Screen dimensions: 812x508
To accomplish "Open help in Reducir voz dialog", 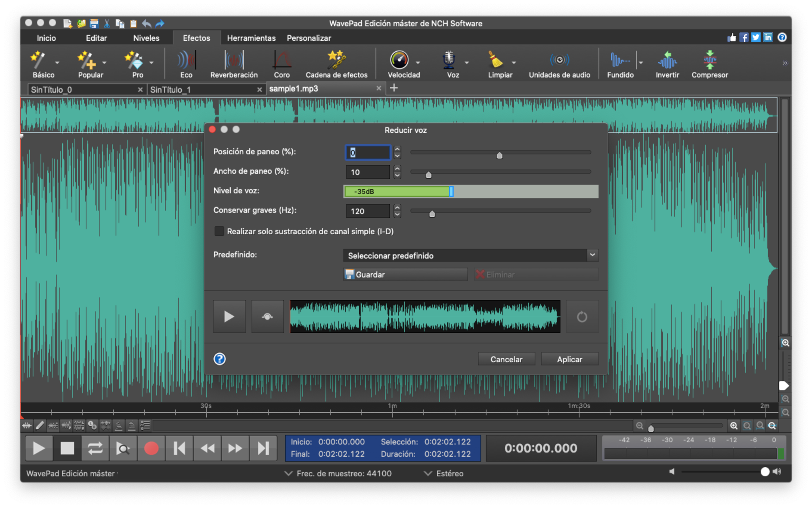I will (x=219, y=359).
